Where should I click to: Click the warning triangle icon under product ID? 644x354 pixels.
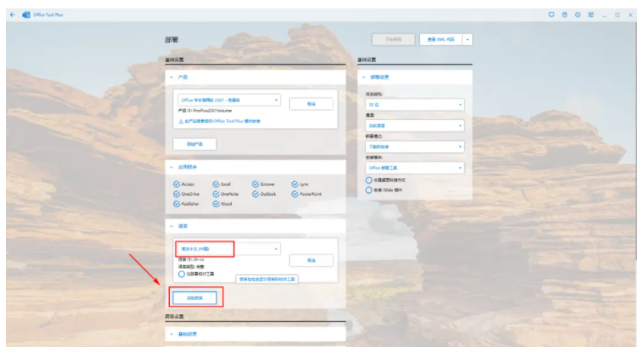click(181, 122)
